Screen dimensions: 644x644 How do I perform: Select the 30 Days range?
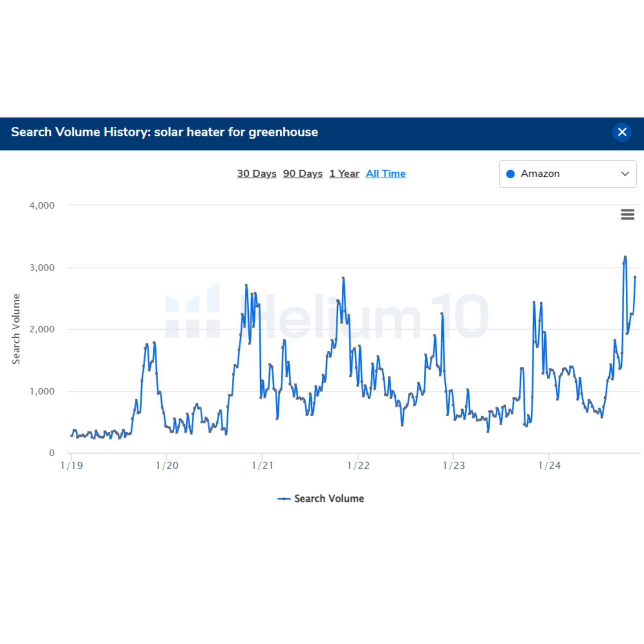click(x=257, y=174)
